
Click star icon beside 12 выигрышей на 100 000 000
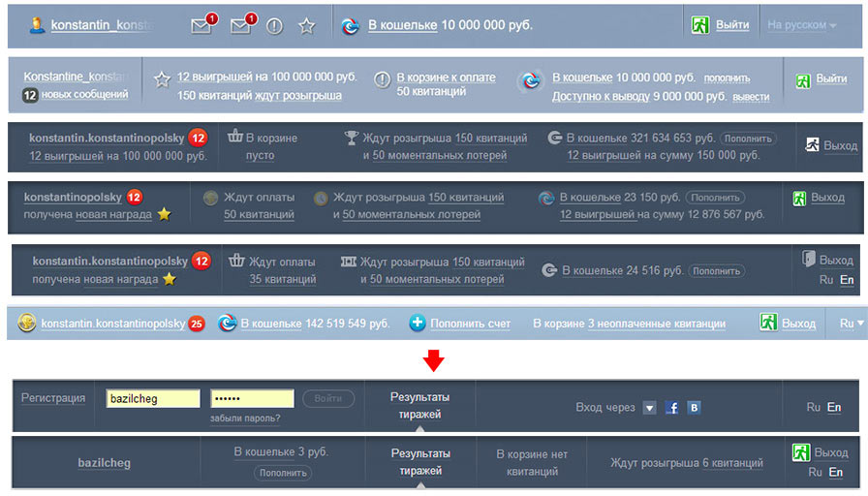click(x=162, y=79)
